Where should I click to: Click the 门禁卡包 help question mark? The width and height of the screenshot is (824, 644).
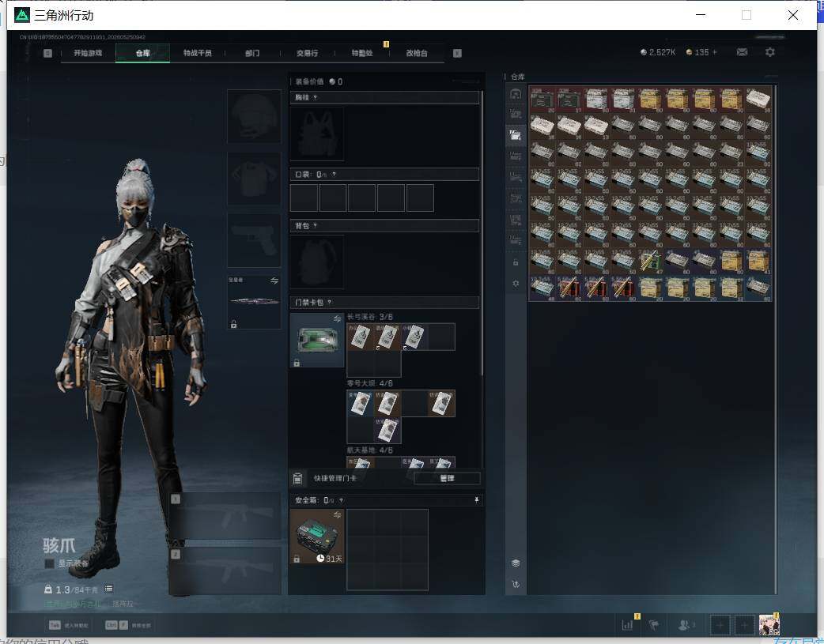(330, 303)
